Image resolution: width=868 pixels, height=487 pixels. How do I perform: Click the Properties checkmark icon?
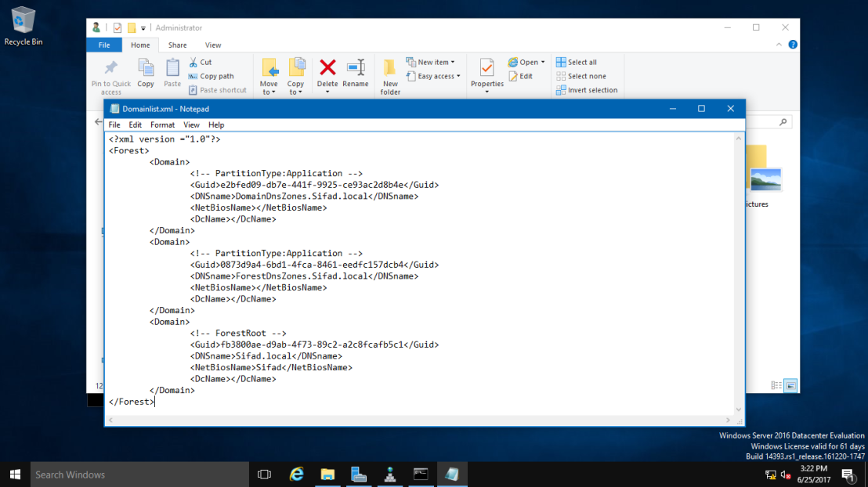tap(486, 67)
